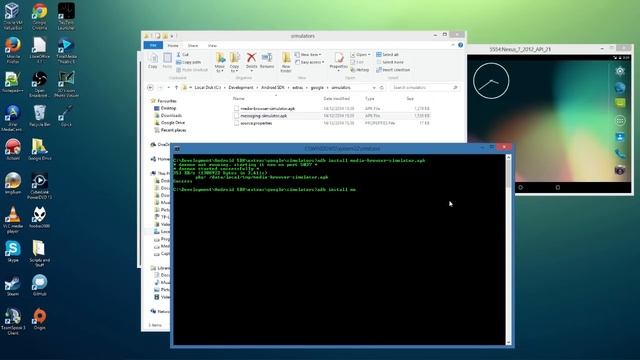Open Messaging app in Android emulator
The width and height of the screenshot is (640, 360).
(620, 103)
